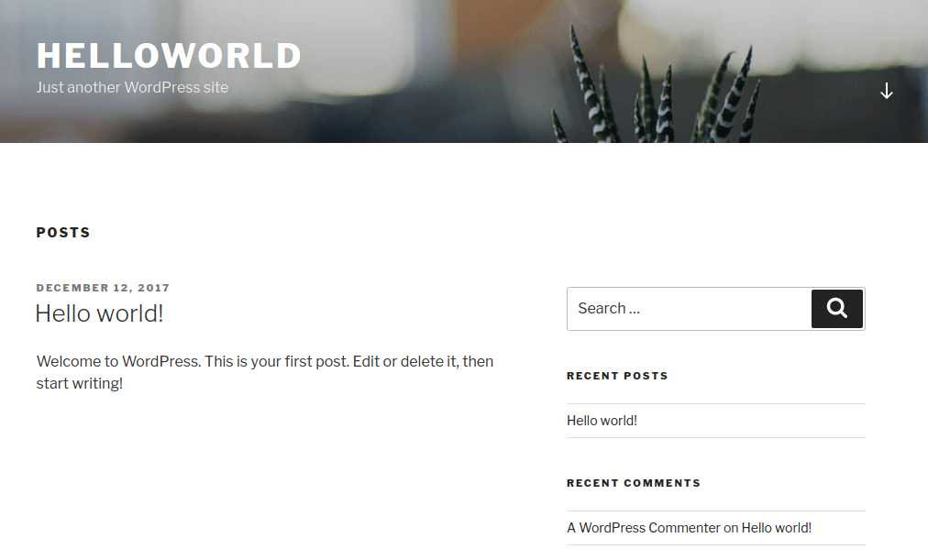Click the RECENT POSTS widget heading

tap(617, 376)
